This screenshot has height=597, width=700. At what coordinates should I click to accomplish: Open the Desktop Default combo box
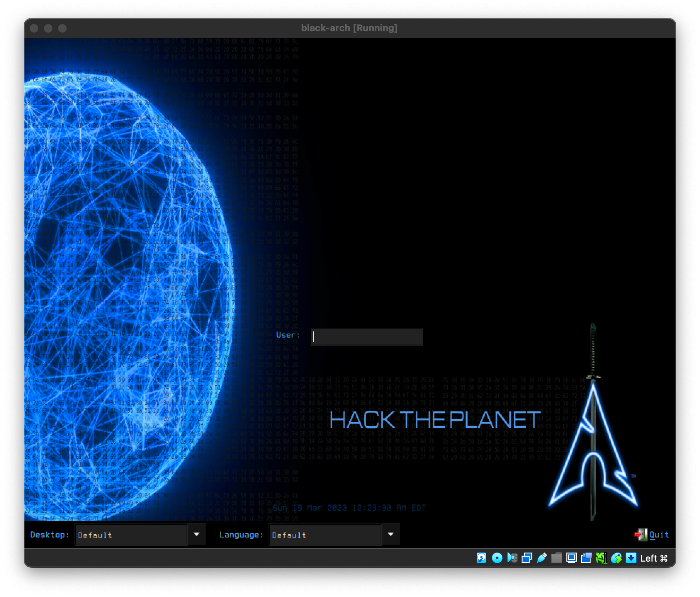(131, 535)
